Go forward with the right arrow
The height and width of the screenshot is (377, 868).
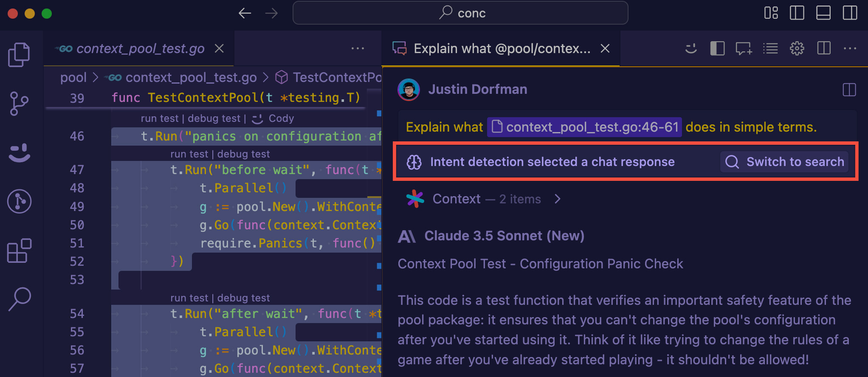271,13
